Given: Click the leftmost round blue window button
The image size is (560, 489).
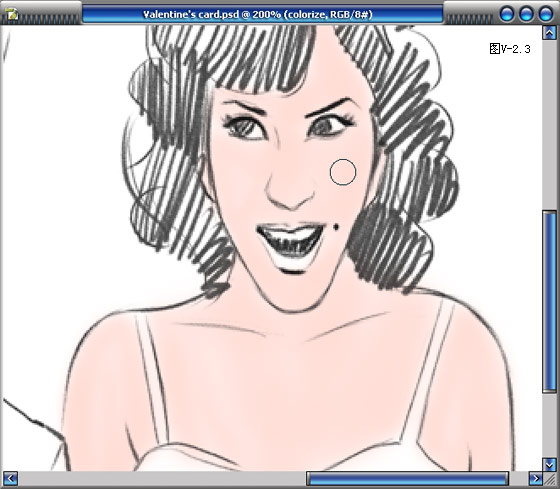Looking at the screenshot, I should (x=507, y=14).
